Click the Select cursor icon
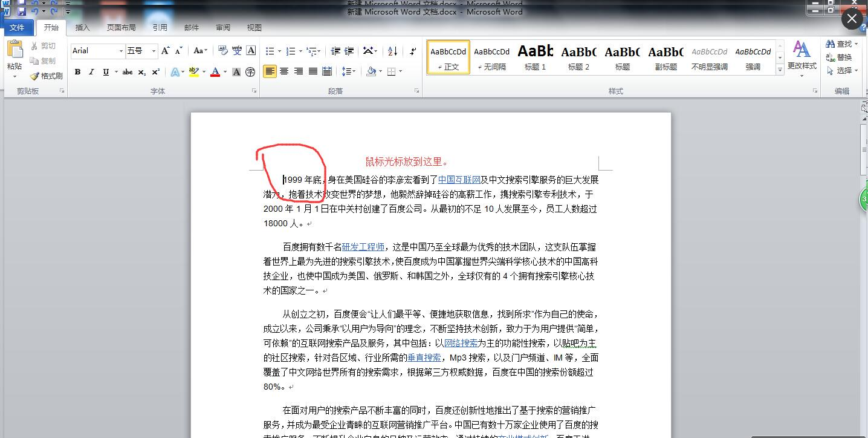 (x=831, y=70)
